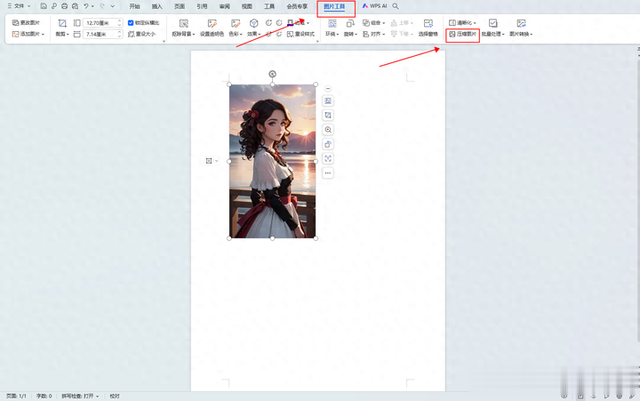Screen dimensions: 640x401
Task: Click 更改图片 (Change Picture)
Action: coord(26,23)
